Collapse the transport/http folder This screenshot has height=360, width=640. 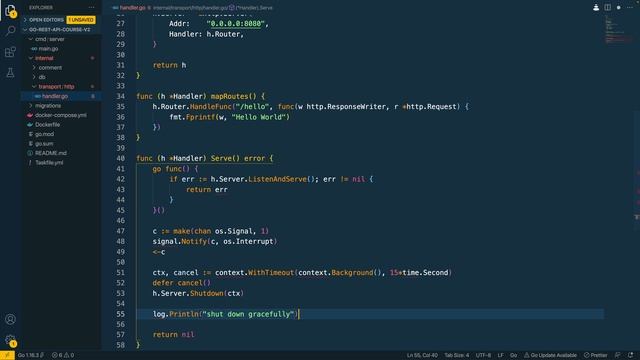(34, 87)
